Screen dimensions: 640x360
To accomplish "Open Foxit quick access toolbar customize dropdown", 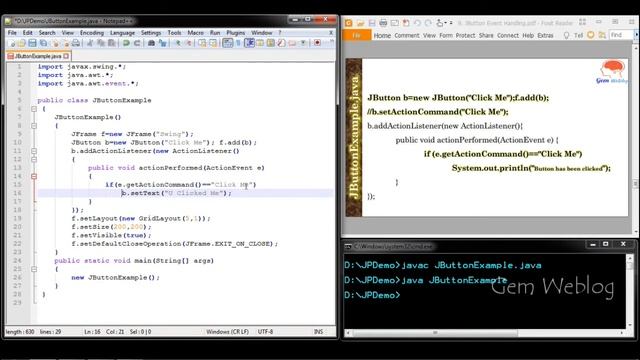I will (451, 23).
